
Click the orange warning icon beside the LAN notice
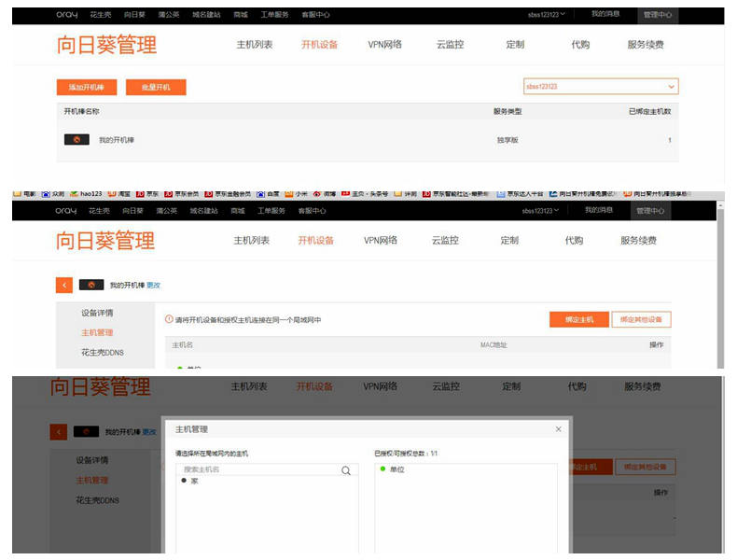point(169,320)
